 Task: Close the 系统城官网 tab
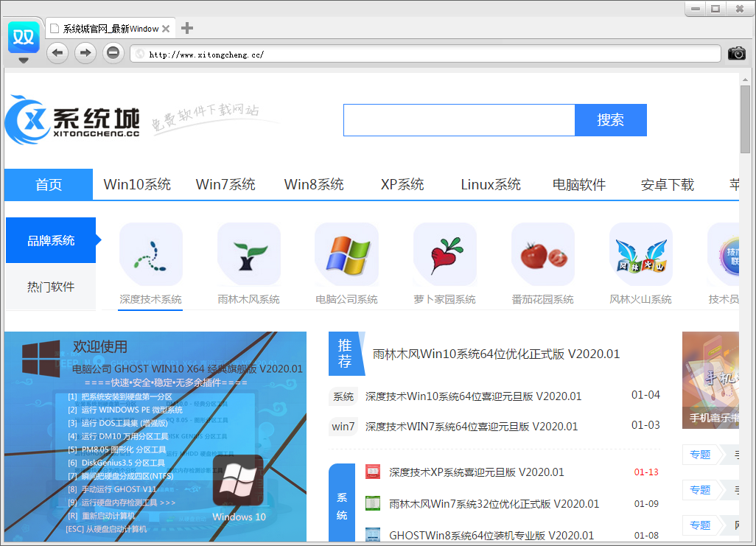coord(165,29)
